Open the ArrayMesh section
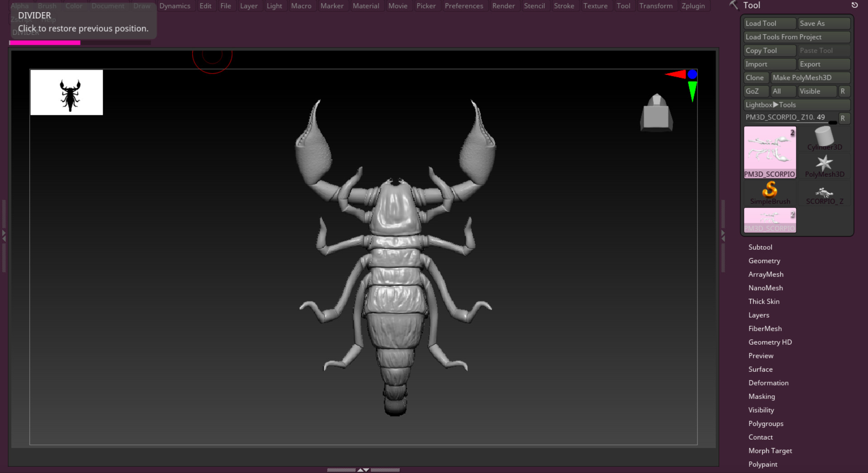Image resolution: width=868 pixels, height=473 pixels. (766, 274)
